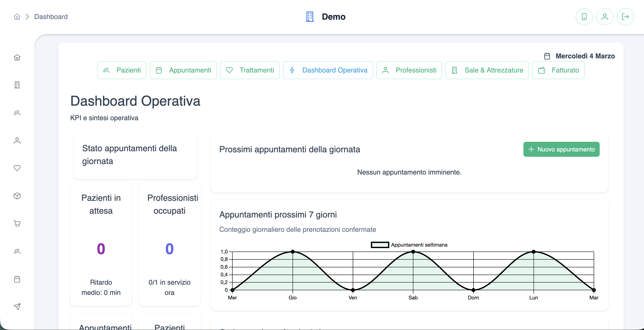Open the heart icon in the sidebar

[x=17, y=168]
